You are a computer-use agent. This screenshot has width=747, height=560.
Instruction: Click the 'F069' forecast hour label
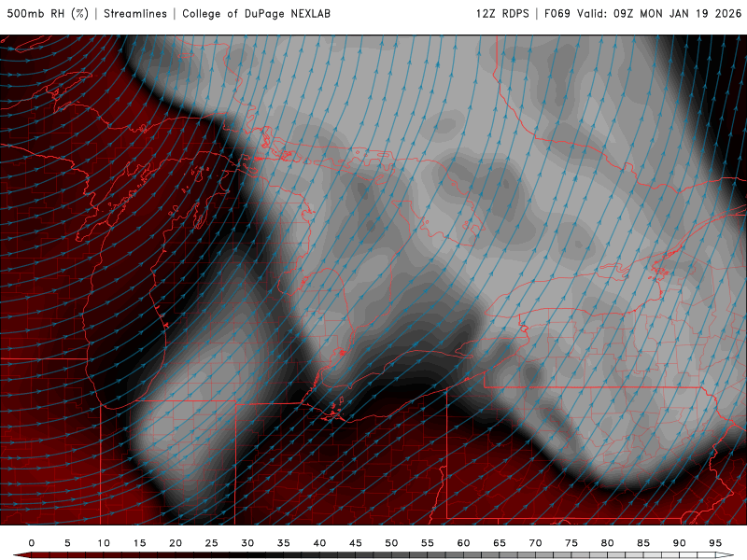(x=557, y=13)
